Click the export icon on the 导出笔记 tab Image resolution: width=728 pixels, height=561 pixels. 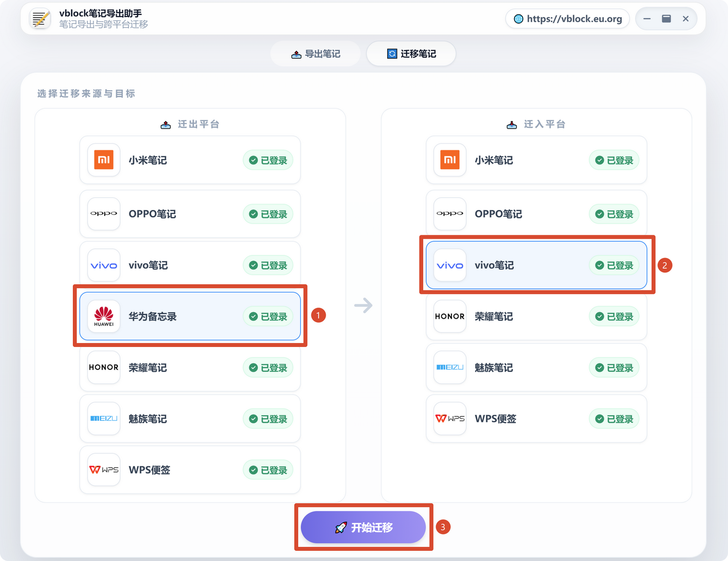click(296, 54)
